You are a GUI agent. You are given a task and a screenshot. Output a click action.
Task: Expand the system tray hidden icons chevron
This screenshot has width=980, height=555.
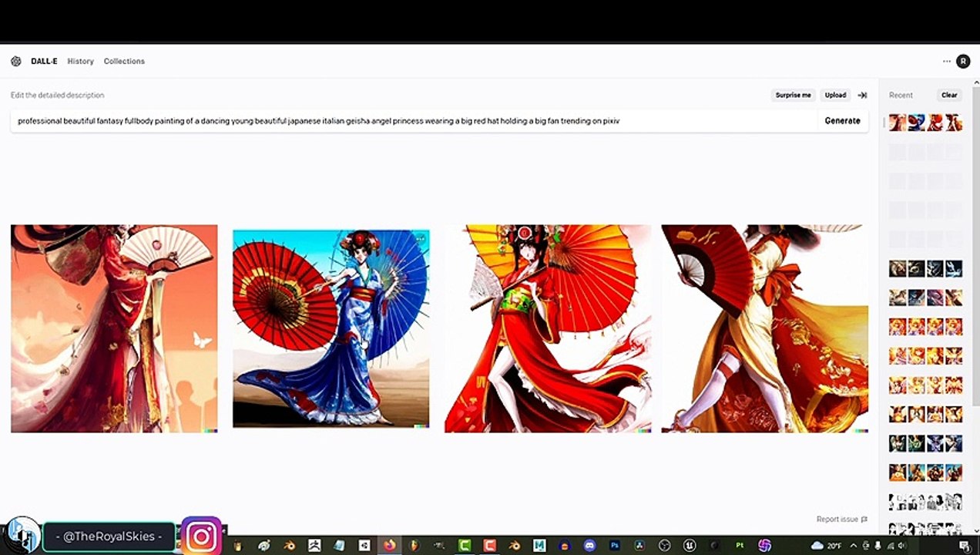click(853, 546)
